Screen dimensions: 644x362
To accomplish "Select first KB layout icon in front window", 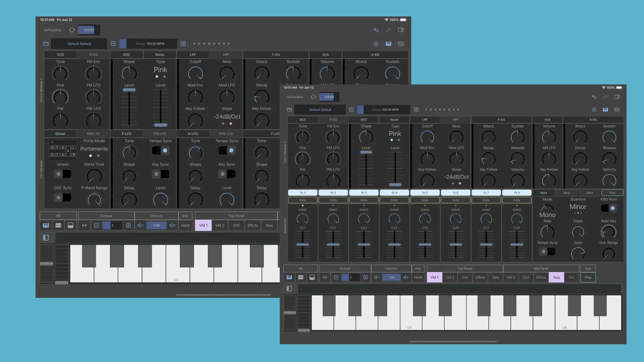I will (x=289, y=277).
